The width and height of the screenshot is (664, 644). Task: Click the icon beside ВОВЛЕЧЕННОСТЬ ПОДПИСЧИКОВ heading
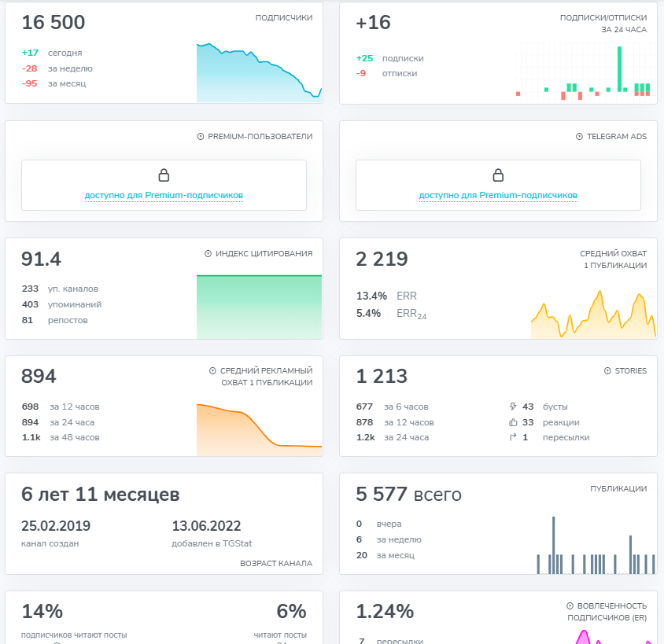(570, 605)
